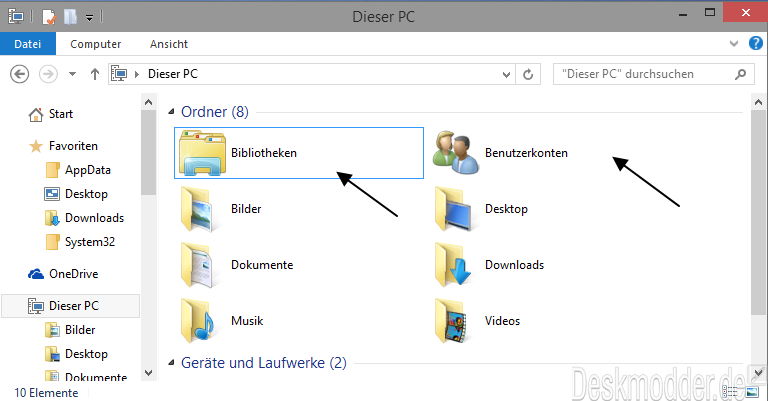Open the Benutzerkonten users icon
The image size is (768, 401).
456,153
